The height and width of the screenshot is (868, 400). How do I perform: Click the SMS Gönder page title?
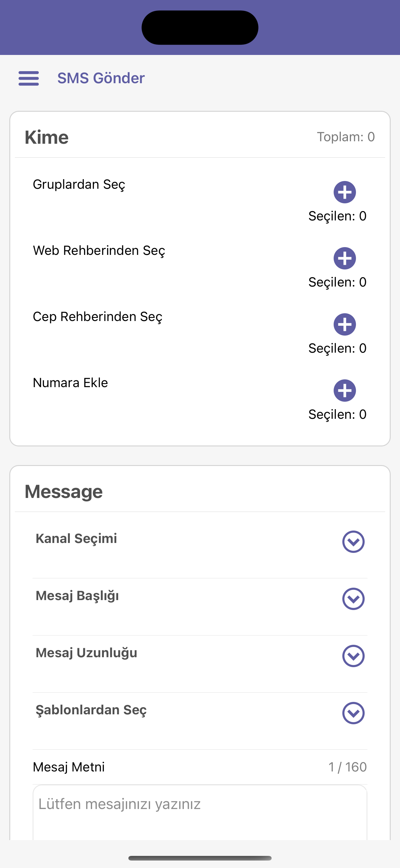(x=101, y=78)
